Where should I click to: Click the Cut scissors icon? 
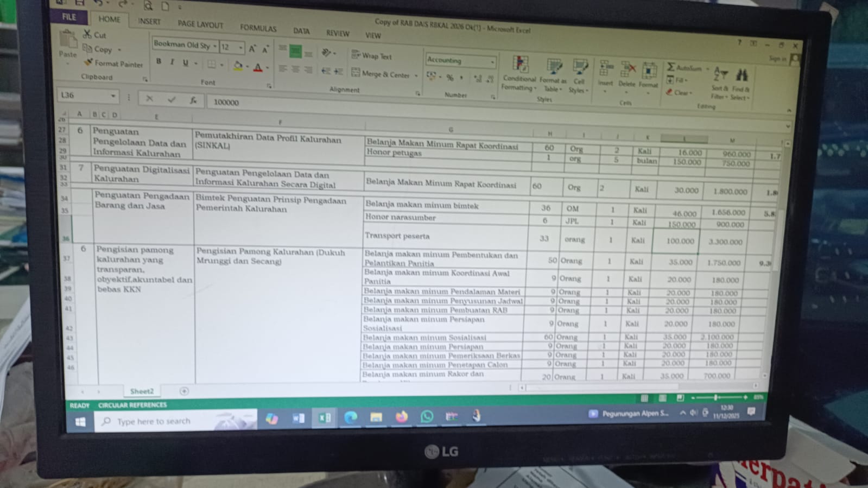click(87, 34)
